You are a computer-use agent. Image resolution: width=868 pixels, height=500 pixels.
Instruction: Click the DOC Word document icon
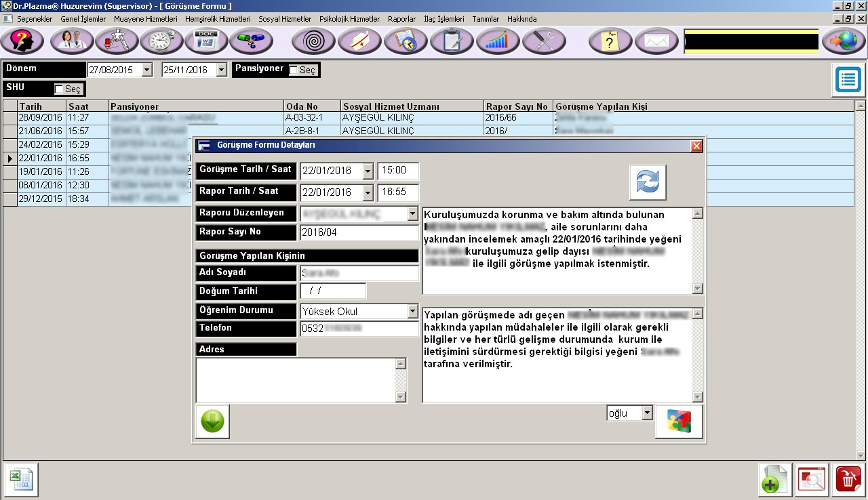coord(206,41)
